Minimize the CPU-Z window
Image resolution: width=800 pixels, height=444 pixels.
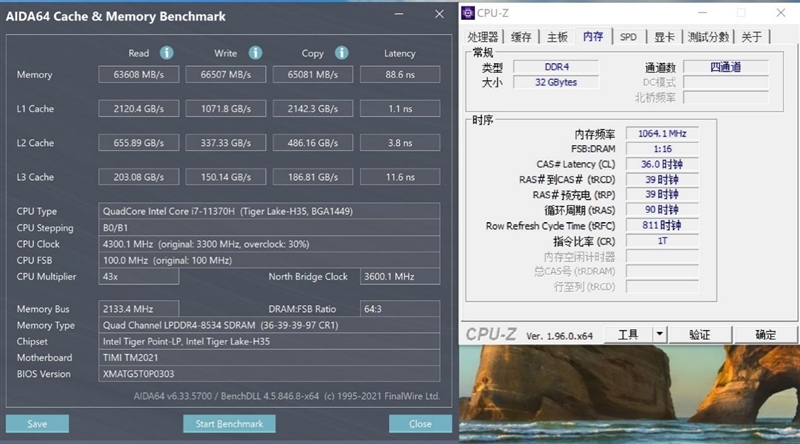coord(703,13)
